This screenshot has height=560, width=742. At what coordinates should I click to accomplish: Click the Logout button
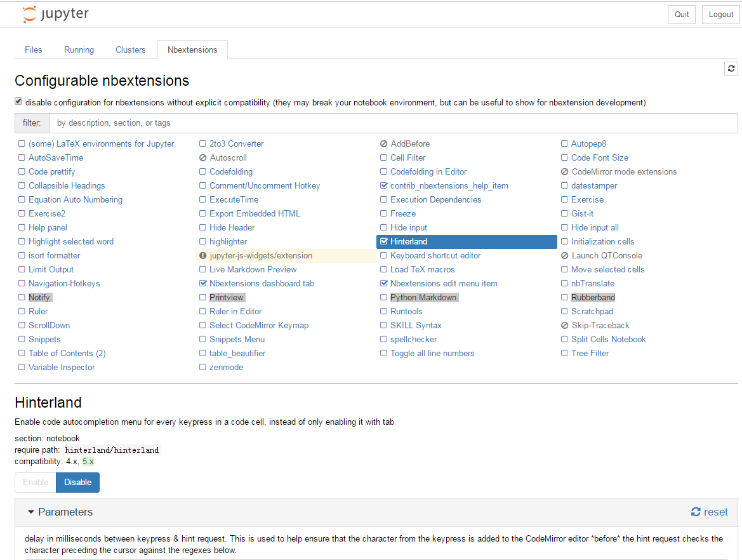[x=720, y=14]
